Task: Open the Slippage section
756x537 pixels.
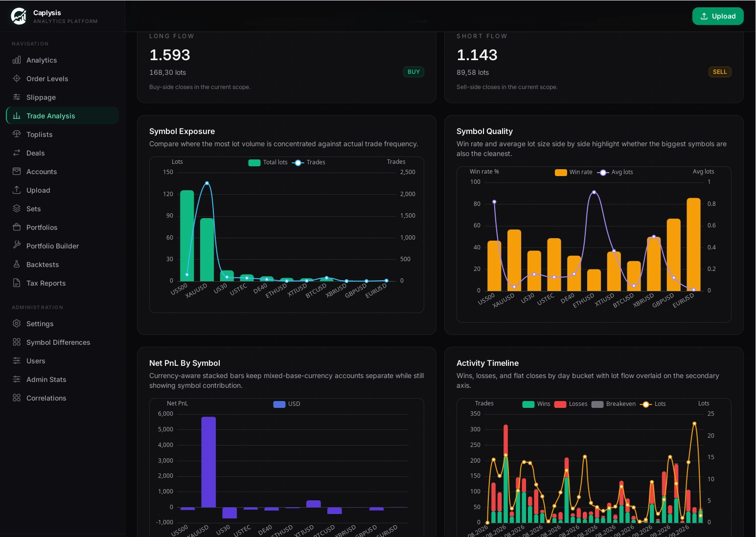Action: click(x=62, y=97)
